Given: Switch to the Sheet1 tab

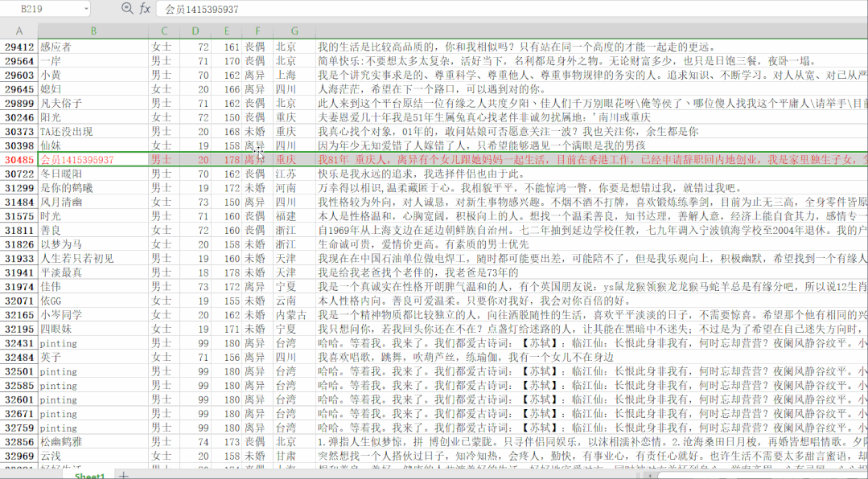Looking at the screenshot, I should click(x=89, y=475).
